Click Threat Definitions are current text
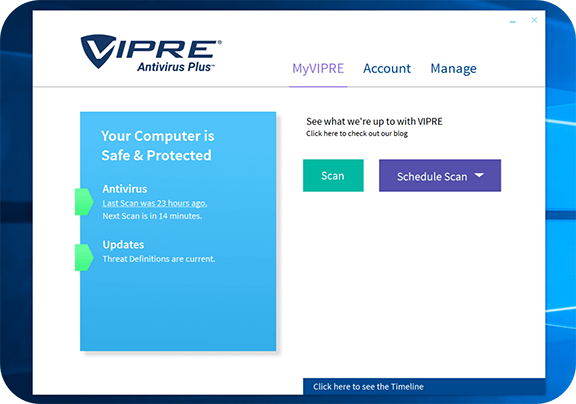Screen dimensions: 576x404 click(x=159, y=259)
